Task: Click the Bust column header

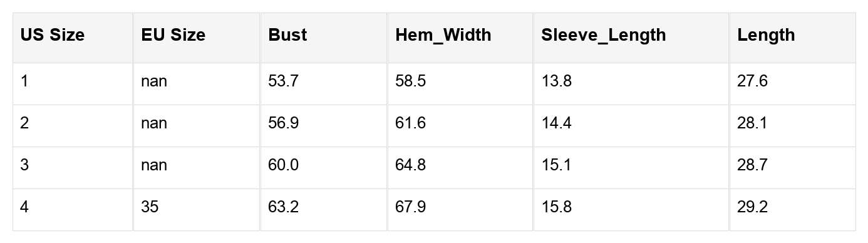Action: (x=323, y=38)
